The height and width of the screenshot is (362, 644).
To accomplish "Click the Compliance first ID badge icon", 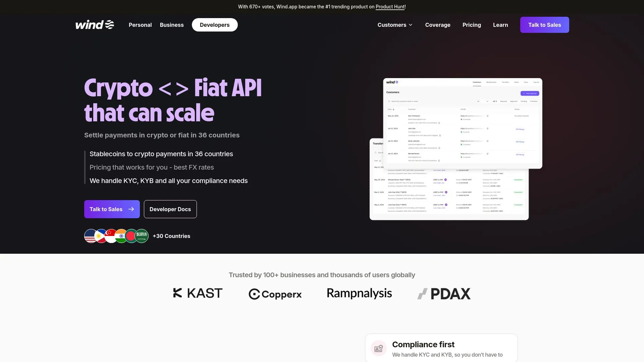I will tap(379, 349).
